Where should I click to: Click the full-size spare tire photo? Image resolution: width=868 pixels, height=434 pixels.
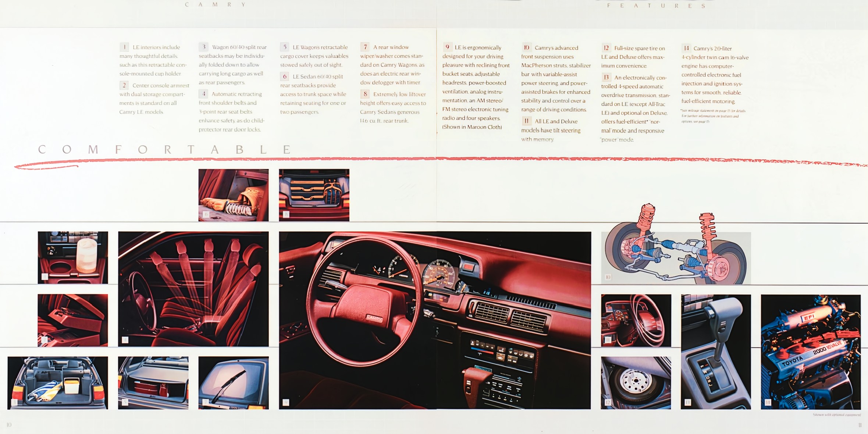pyautogui.click(x=636, y=383)
